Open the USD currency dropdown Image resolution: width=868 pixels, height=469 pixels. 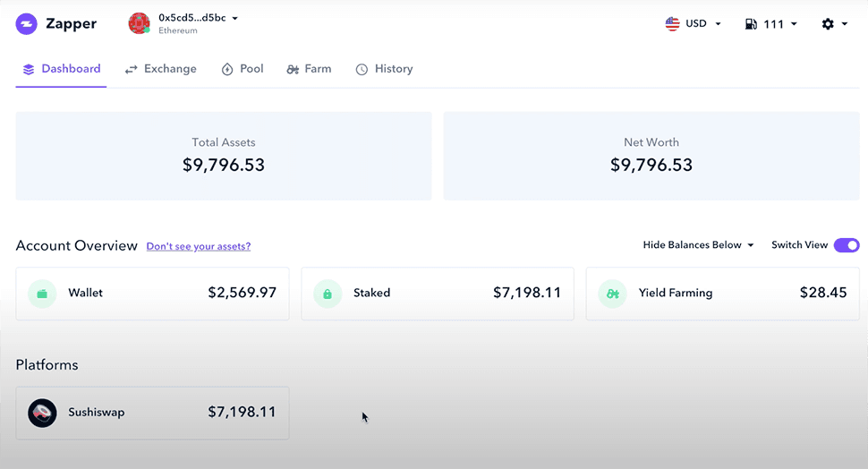[x=717, y=24]
